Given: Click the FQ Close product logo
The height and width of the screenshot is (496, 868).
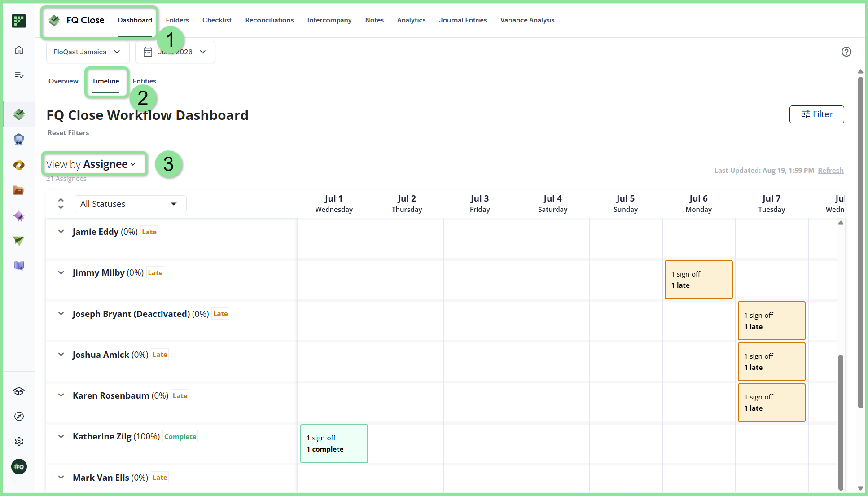Looking at the screenshot, I should (x=54, y=20).
